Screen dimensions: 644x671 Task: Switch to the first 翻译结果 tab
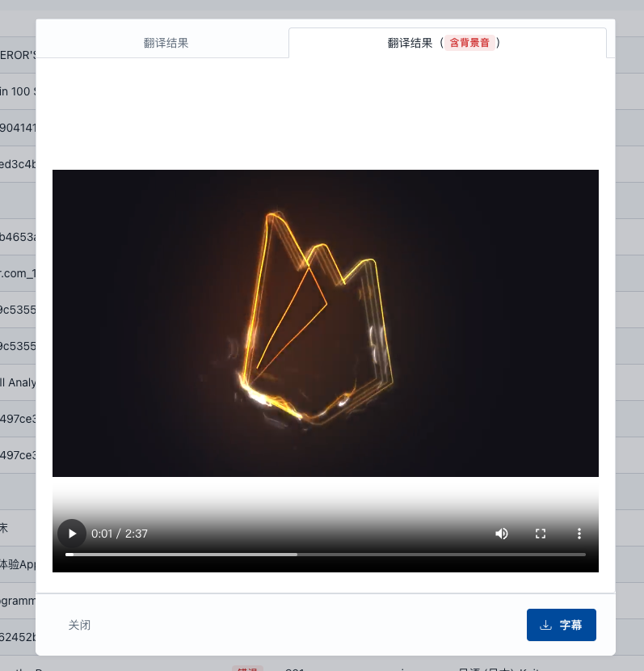(x=166, y=43)
